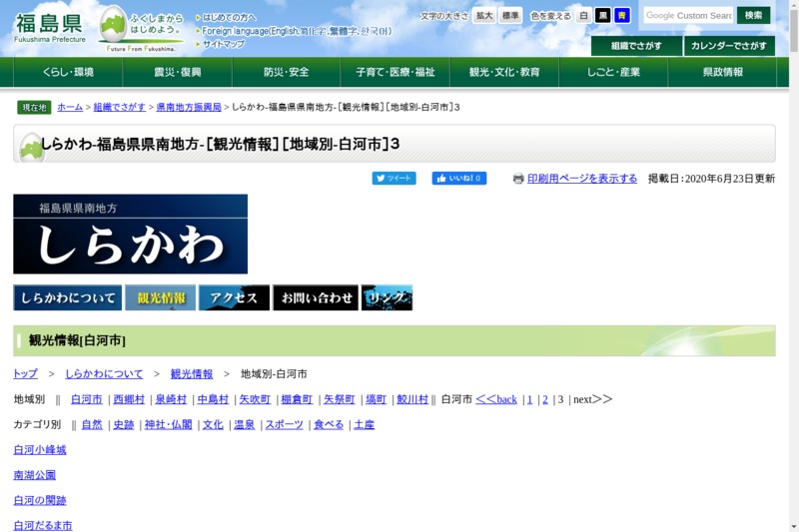Click the Twitter tweet button
Image resolution: width=799 pixels, height=532 pixels.
point(394,179)
